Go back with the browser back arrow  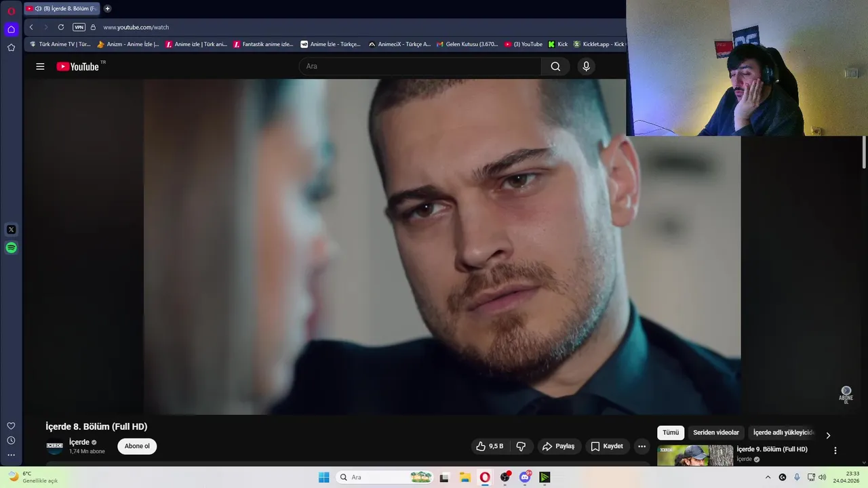click(x=31, y=27)
